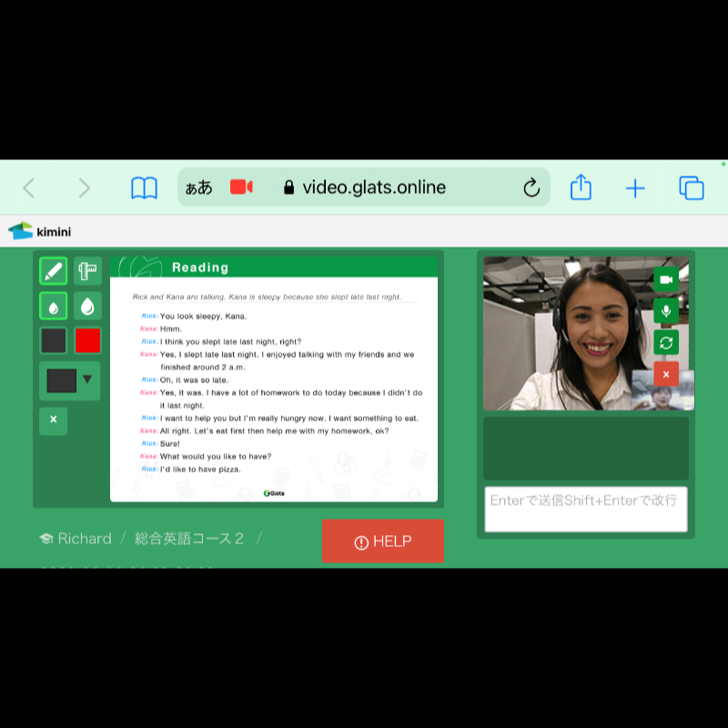Focus the chat message input field

(585, 509)
